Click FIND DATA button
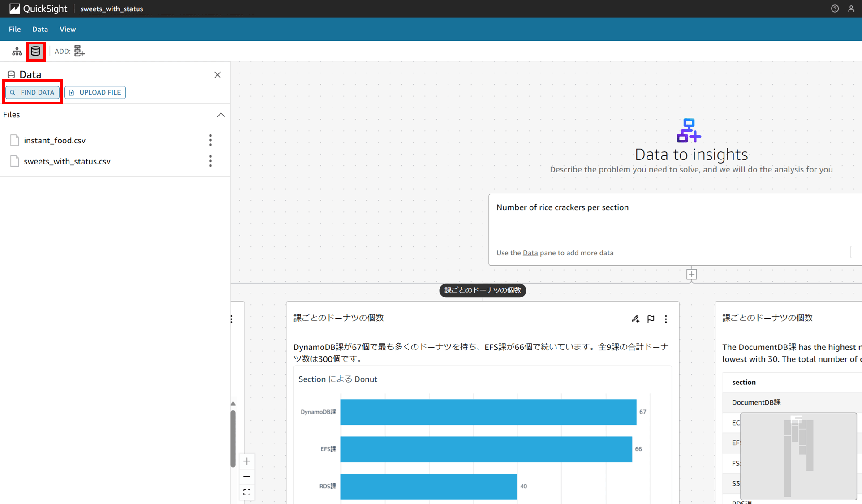 point(33,92)
